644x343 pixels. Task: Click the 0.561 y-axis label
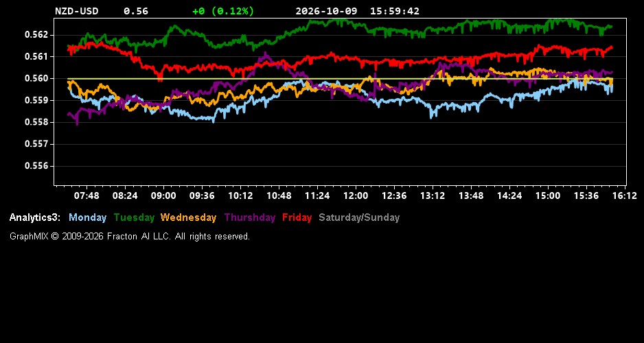[37, 57]
